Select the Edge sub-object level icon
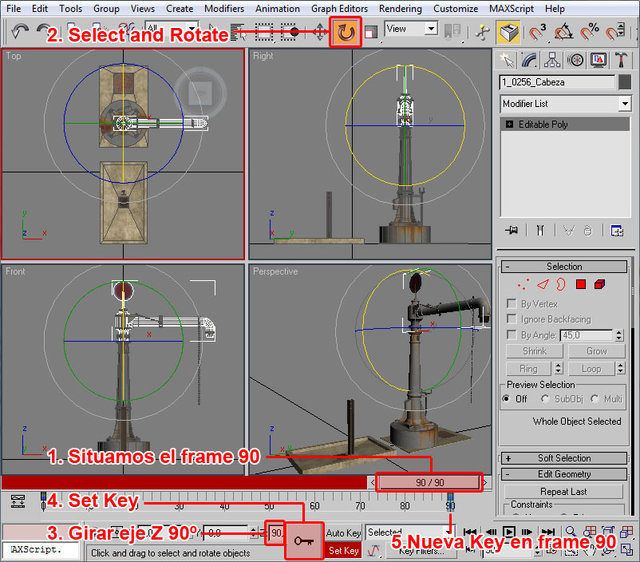This screenshot has height=562, width=640. (541, 285)
